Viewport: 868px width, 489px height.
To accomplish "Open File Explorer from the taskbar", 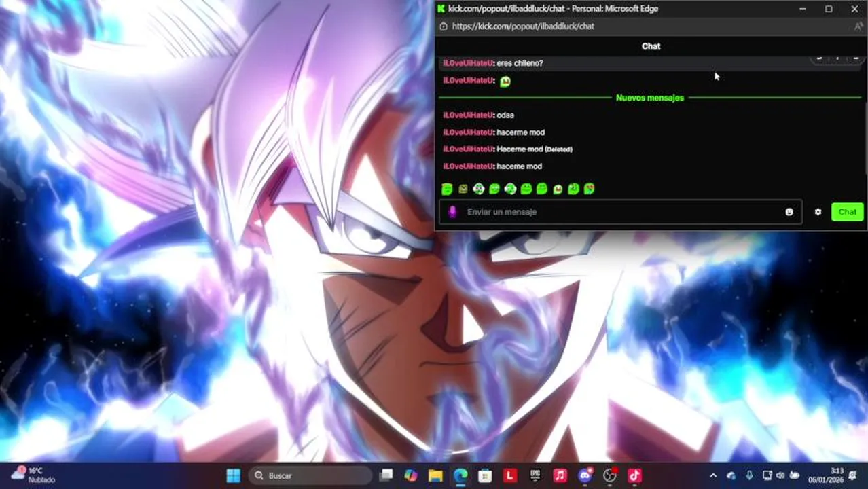I will [x=435, y=475].
